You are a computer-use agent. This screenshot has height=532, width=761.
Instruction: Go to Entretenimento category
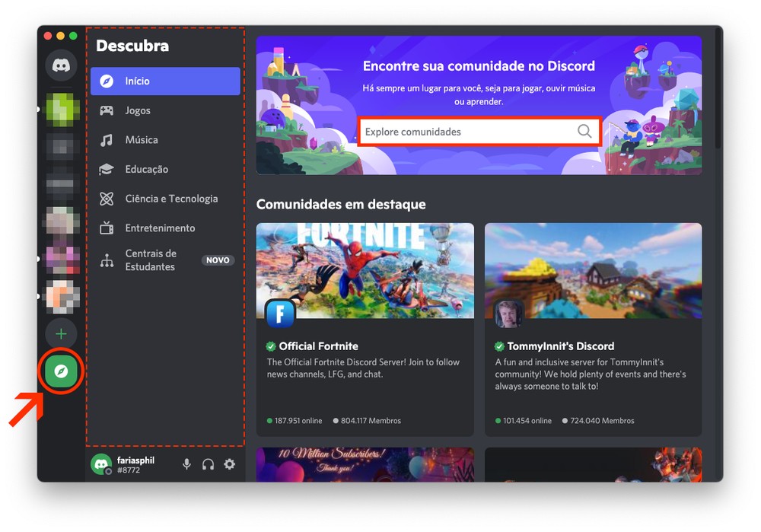point(160,228)
